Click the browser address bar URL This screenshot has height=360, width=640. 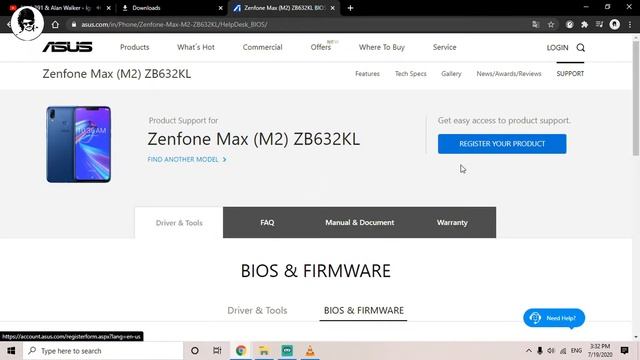[174, 24]
